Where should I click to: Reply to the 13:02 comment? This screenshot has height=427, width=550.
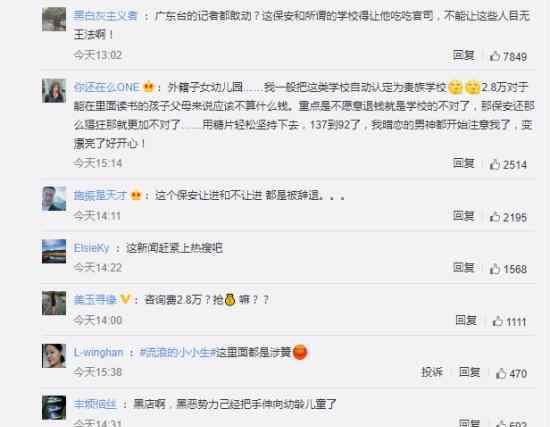coord(464,55)
